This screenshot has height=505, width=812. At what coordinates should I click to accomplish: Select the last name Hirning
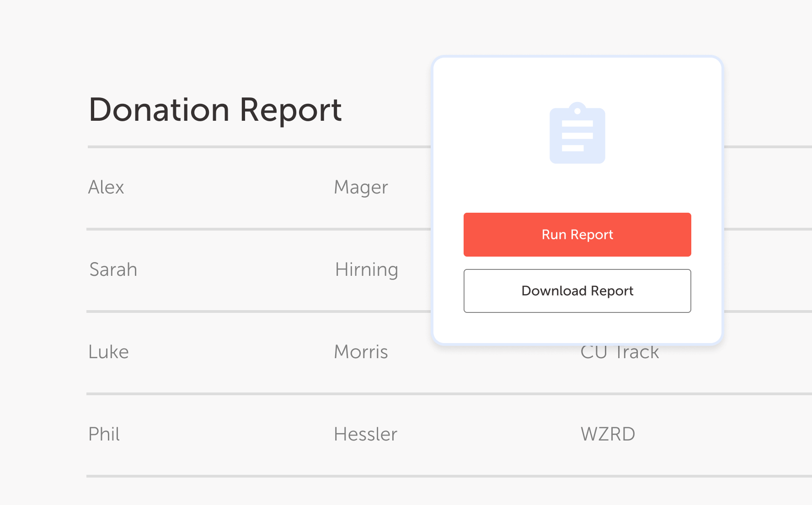[x=366, y=270]
